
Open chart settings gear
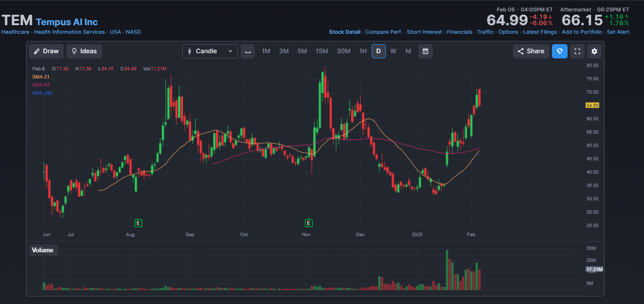[594, 51]
